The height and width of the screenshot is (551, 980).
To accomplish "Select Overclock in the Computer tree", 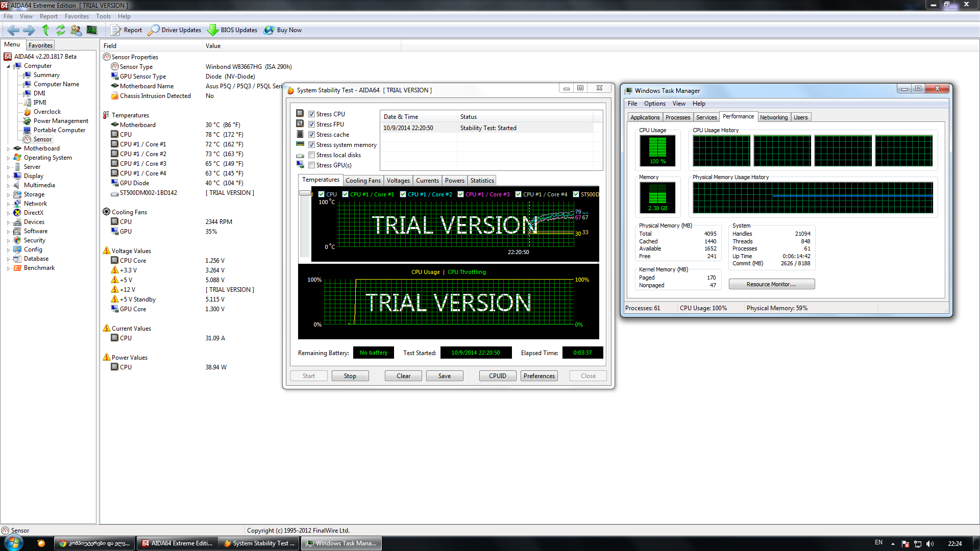I will click(47, 112).
